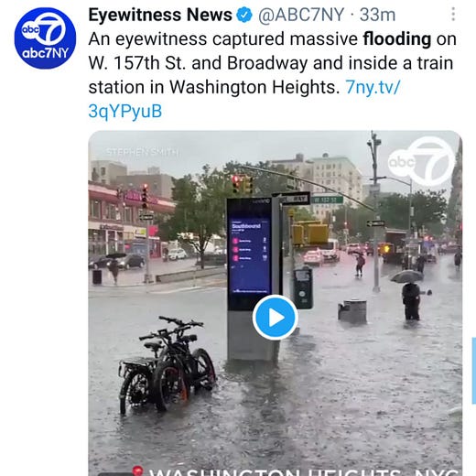Click the red location pin in caption

coord(137,471)
